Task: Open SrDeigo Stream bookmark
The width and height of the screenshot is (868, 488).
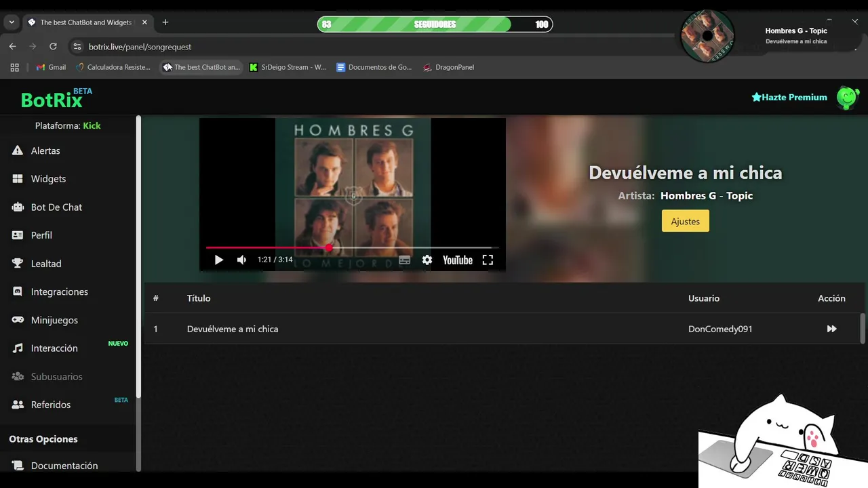Action: point(288,67)
